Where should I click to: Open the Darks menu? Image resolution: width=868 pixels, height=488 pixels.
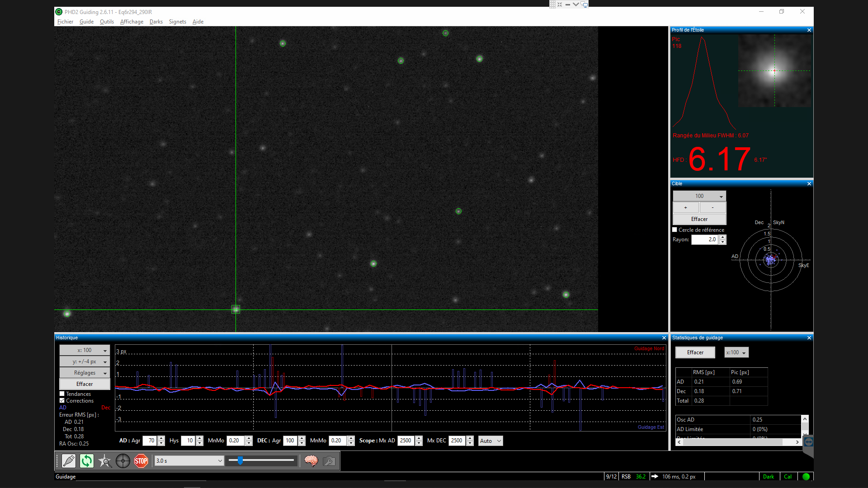click(156, 22)
